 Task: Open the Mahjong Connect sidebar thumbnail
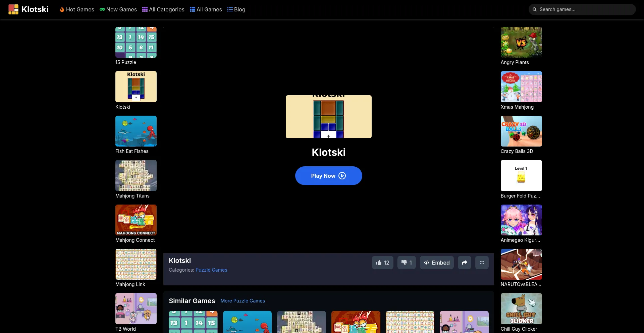(x=136, y=220)
